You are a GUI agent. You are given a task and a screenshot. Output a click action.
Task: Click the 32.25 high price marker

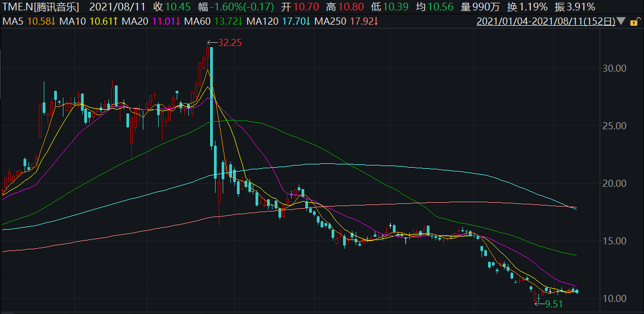(225, 42)
